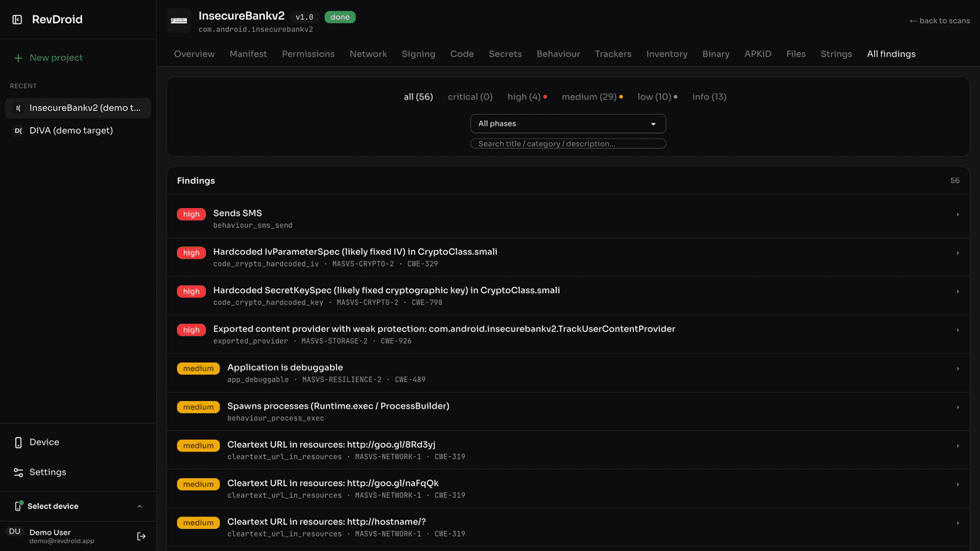The height and width of the screenshot is (551, 980).
Task: Switch to the Overview tab
Action: pos(194,54)
